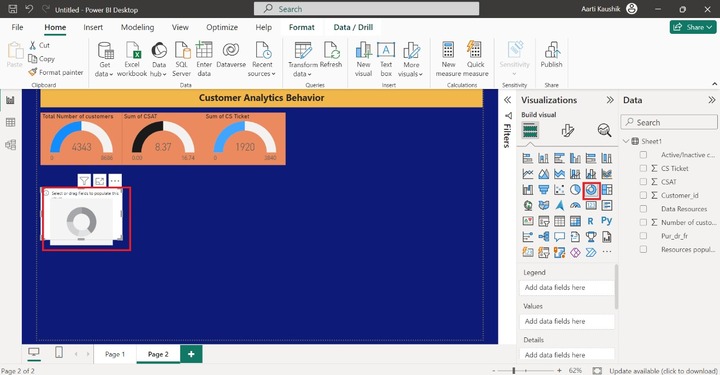Open the Analytics magnifier icon
This screenshot has height=375, width=720.
click(604, 131)
